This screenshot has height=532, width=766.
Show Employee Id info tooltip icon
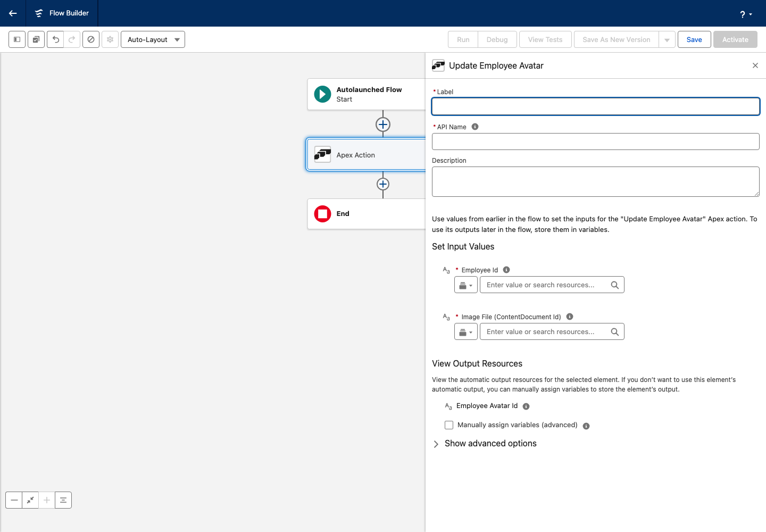coord(506,270)
